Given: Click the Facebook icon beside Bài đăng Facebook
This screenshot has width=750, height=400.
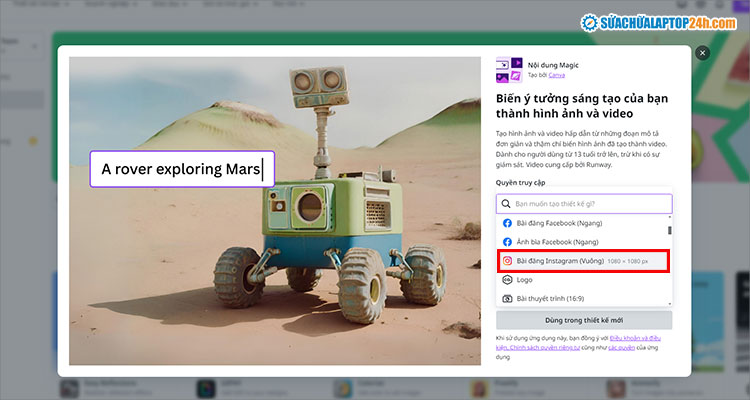Looking at the screenshot, I should coord(507,223).
